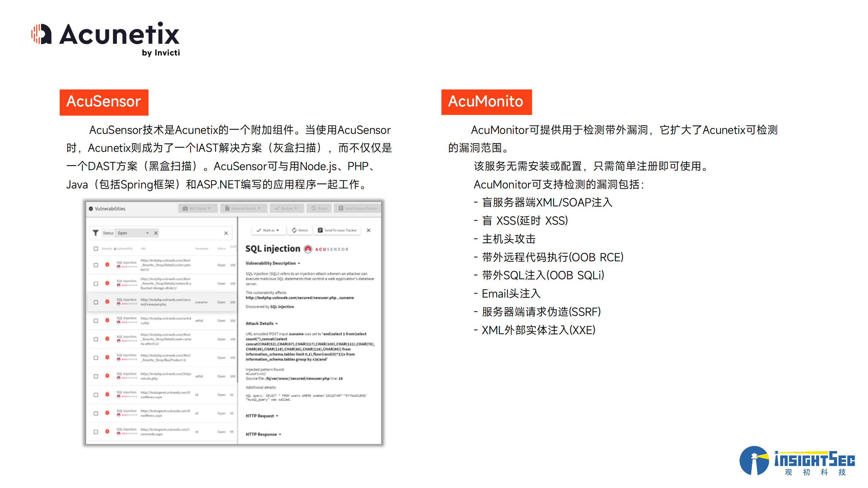
Task: Open the testphp artists.php URL in list
Action: coord(166,321)
